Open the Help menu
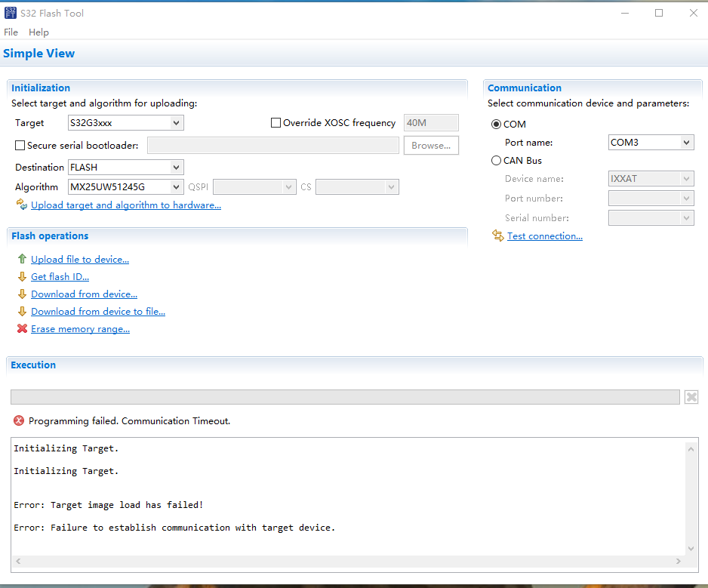 38,32
